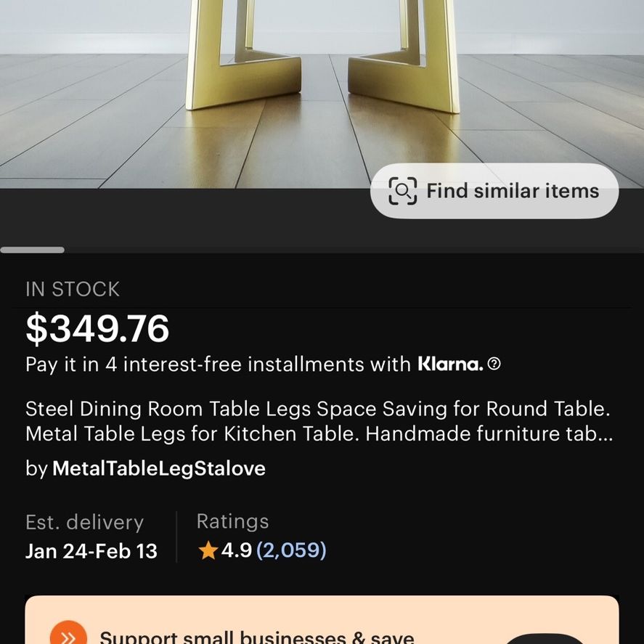
Task: Open the Support small businesses & save banner
Action: pos(322,620)
